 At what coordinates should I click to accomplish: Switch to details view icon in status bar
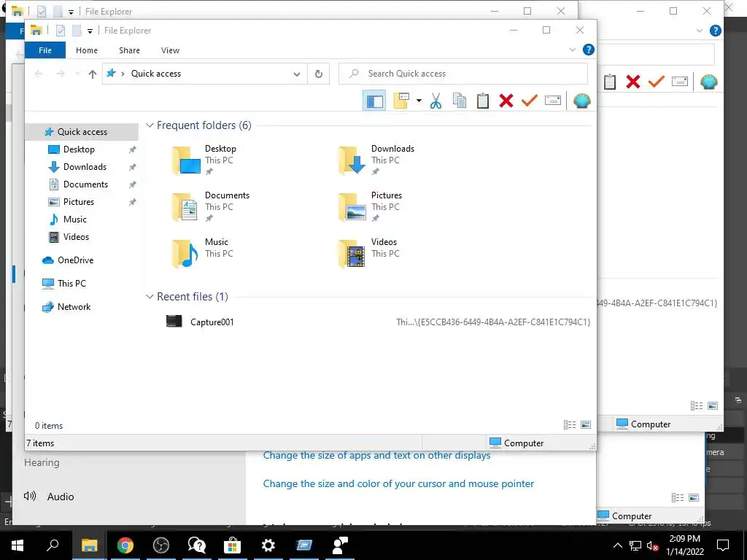click(x=570, y=425)
